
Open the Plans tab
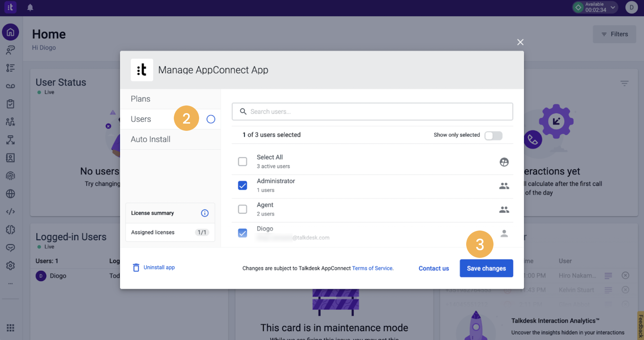click(170, 99)
